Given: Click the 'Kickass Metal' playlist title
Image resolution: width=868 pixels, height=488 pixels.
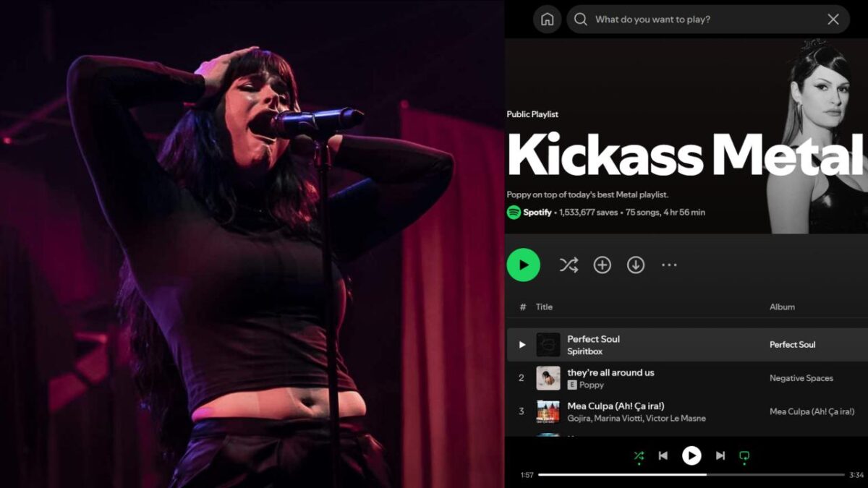Looking at the screenshot, I should pos(685,155).
